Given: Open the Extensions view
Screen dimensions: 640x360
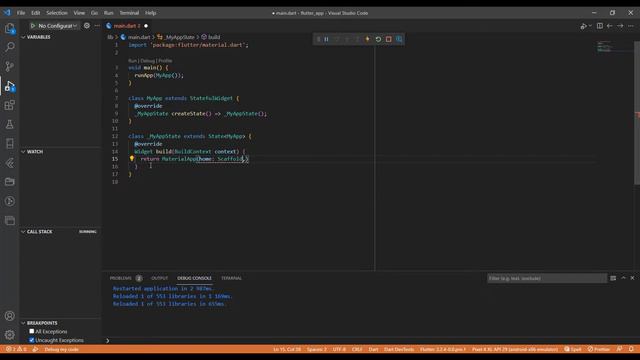Looking at the screenshot, I should pyautogui.click(x=10, y=105).
